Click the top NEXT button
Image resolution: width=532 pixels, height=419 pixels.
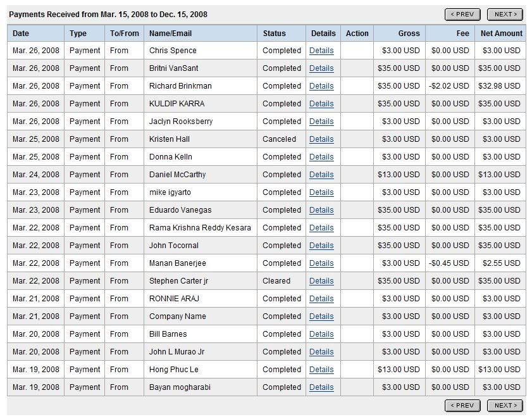point(505,14)
